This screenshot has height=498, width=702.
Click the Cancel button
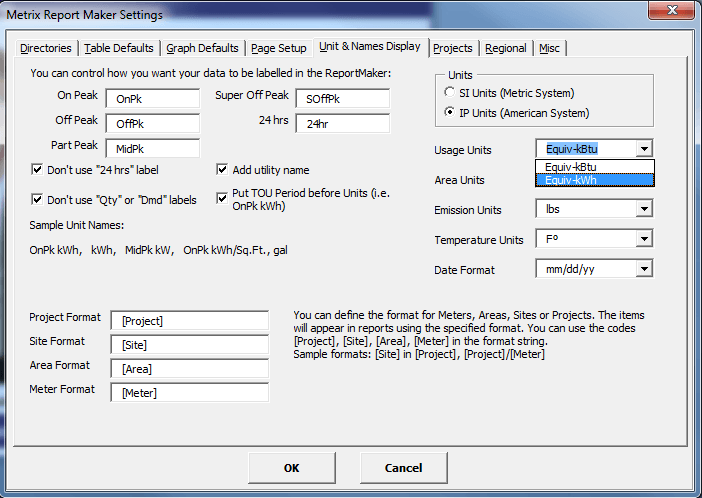coord(403,468)
